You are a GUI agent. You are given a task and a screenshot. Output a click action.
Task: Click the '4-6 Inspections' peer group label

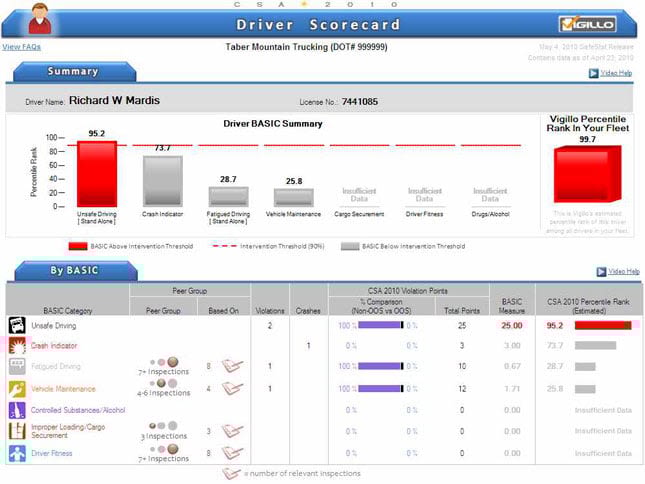pyautogui.click(x=164, y=393)
